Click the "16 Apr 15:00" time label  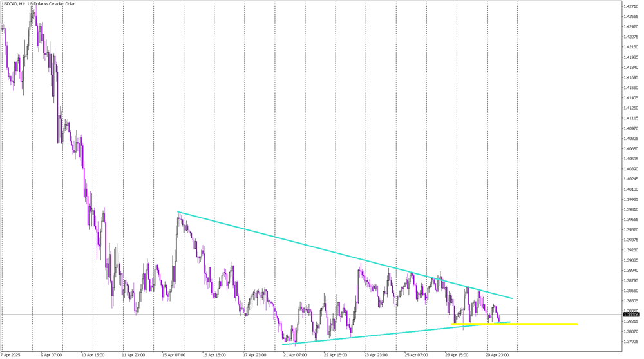(214, 355)
